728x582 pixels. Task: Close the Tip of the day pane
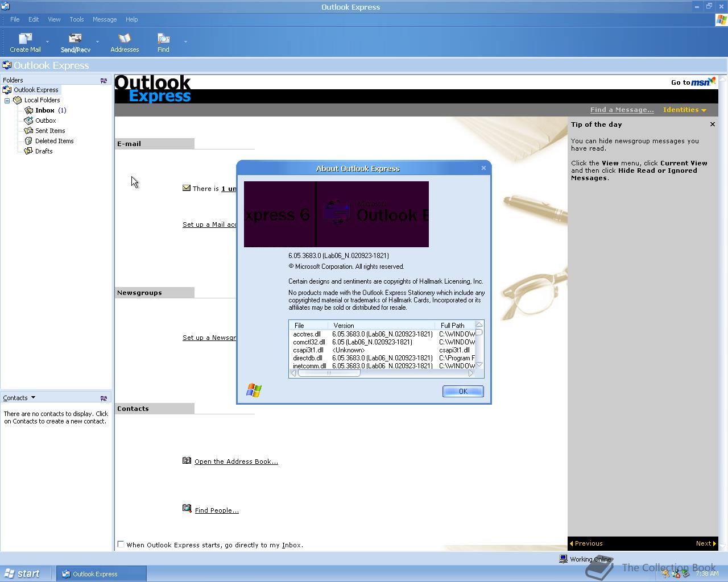pyautogui.click(x=713, y=124)
